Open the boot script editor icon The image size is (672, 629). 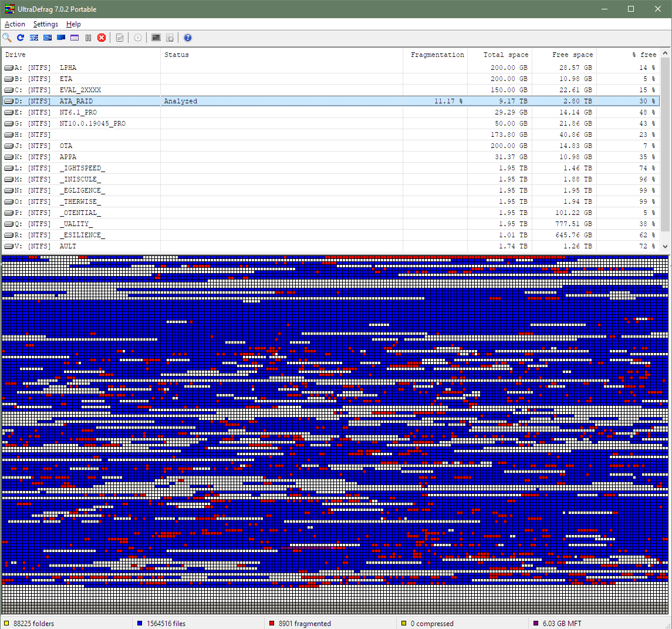pyautogui.click(x=170, y=38)
